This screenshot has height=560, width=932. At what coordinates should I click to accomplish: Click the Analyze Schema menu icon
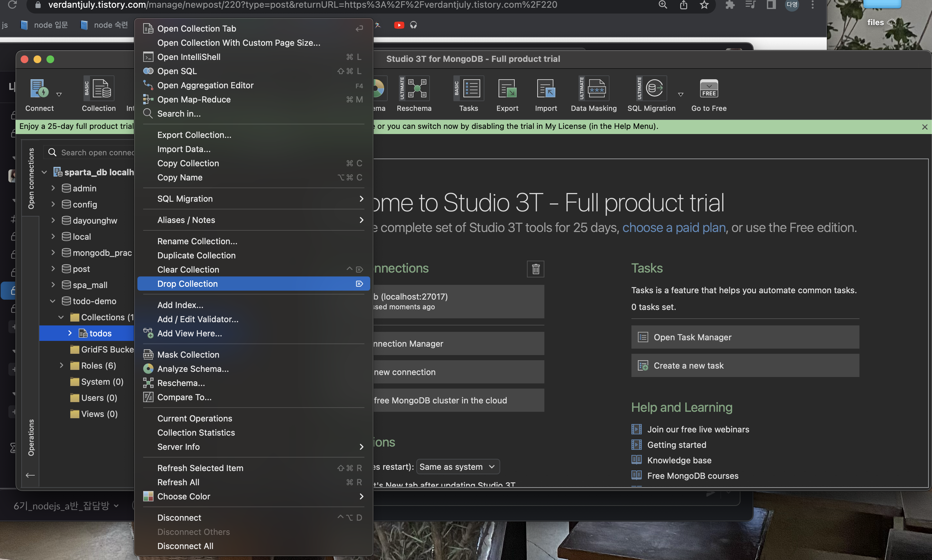tap(148, 369)
